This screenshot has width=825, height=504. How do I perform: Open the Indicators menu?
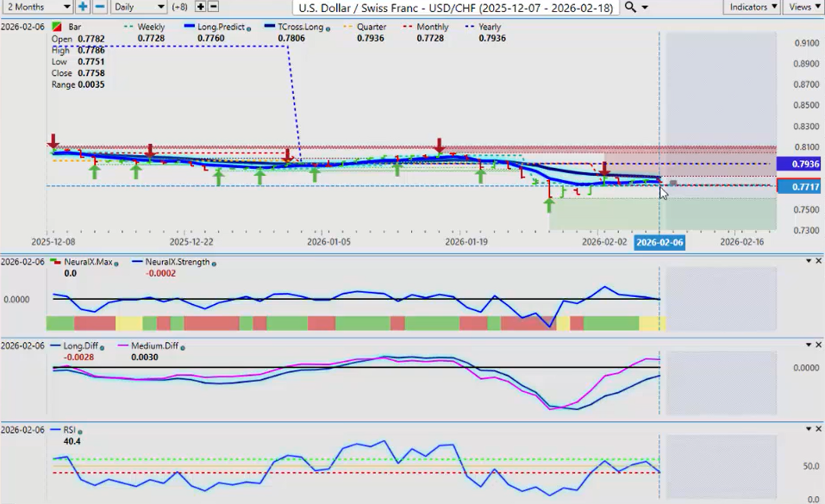point(752,7)
